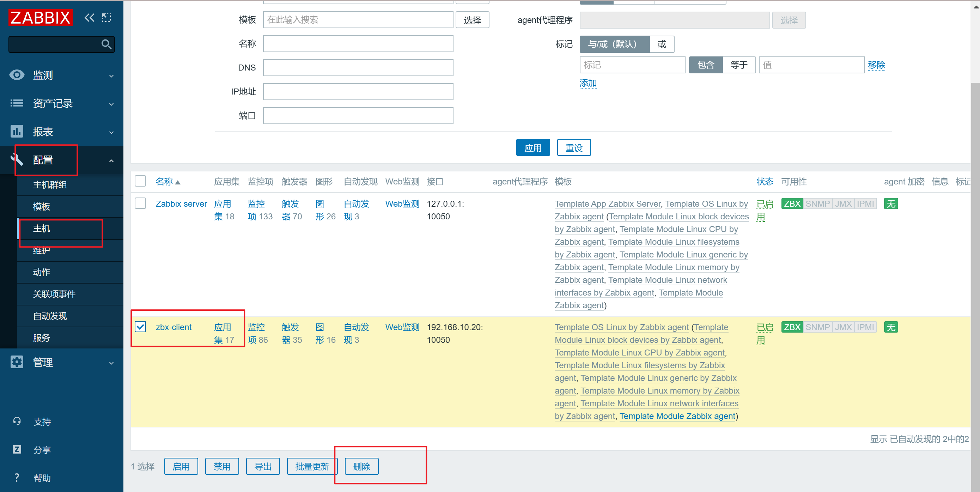The image size is (980, 492).
Task: Click 无 encryption badge for zbx-client
Action: coord(891,327)
